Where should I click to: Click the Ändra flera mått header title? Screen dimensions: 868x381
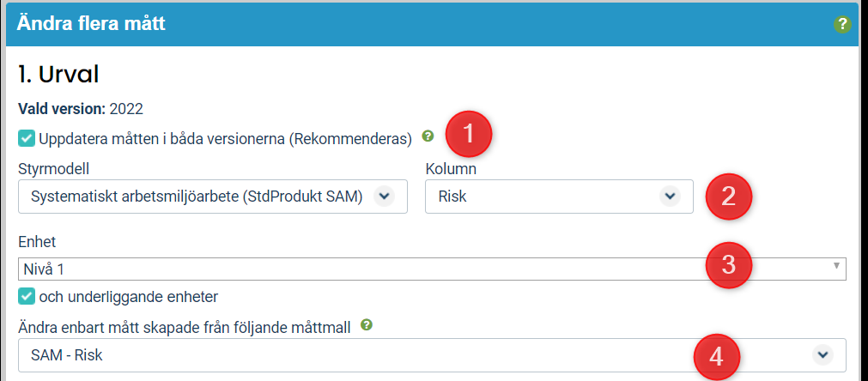(91, 24)
